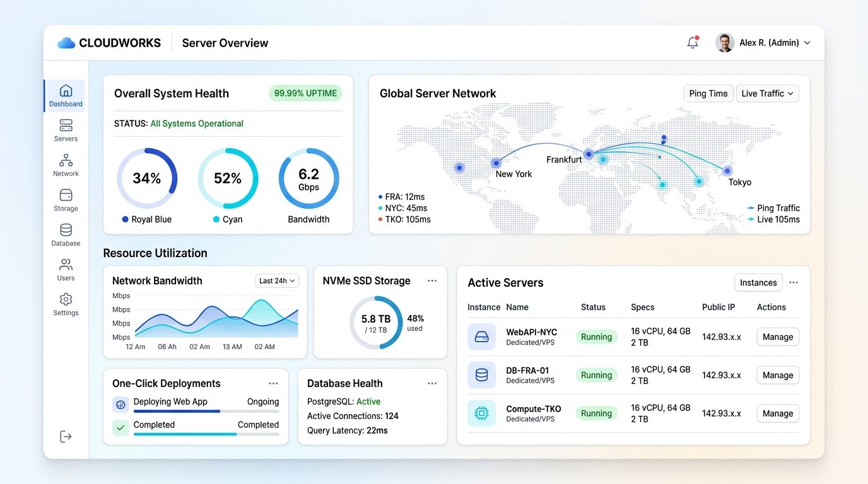This screenshot has width=868, height=484.
Task: Click the 34% Royal Blue gauge
Action: [147, 178]
